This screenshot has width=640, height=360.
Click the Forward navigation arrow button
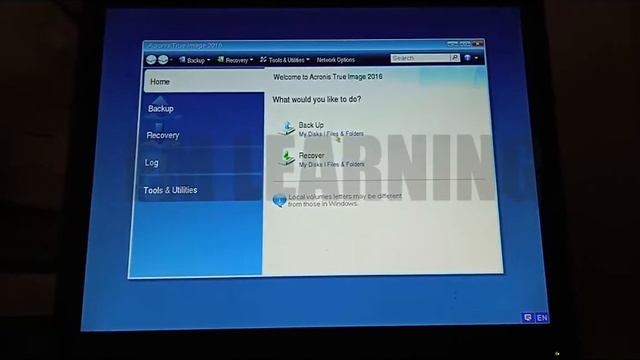(163, 60)
